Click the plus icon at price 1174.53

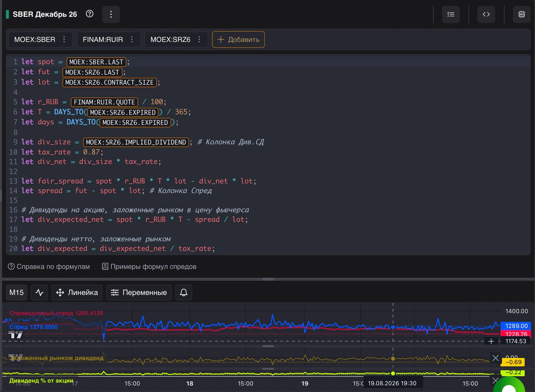pyautogui.click(x=491, y=341)
